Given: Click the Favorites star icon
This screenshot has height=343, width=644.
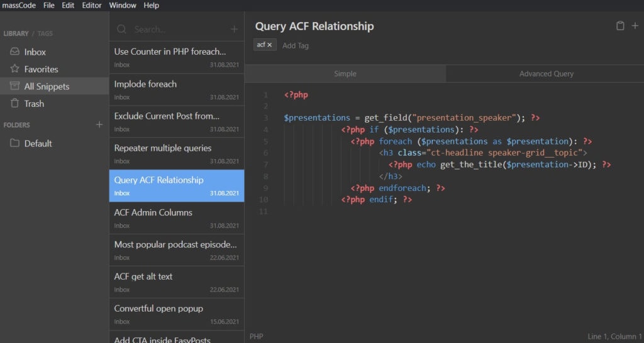Looking at the screenshot, I should (14, 69).
